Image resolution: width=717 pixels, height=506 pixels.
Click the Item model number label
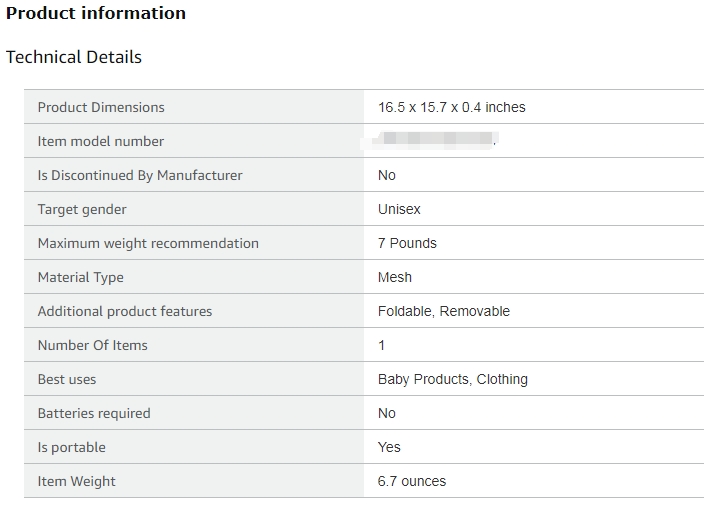tap(101, 141)
